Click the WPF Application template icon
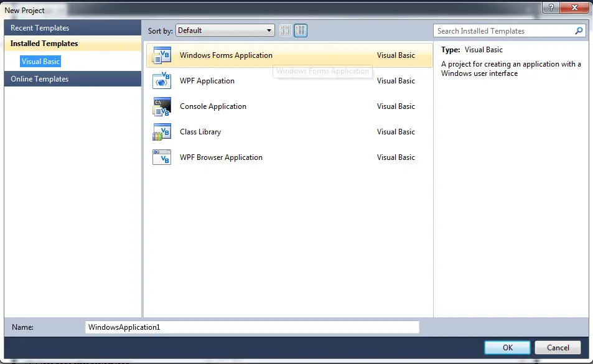 tap(162, 81)
